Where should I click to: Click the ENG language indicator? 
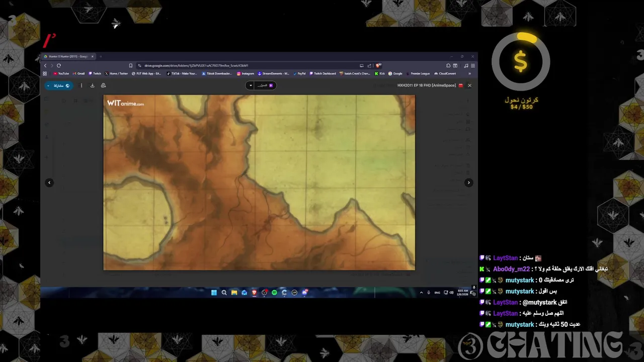437,293
